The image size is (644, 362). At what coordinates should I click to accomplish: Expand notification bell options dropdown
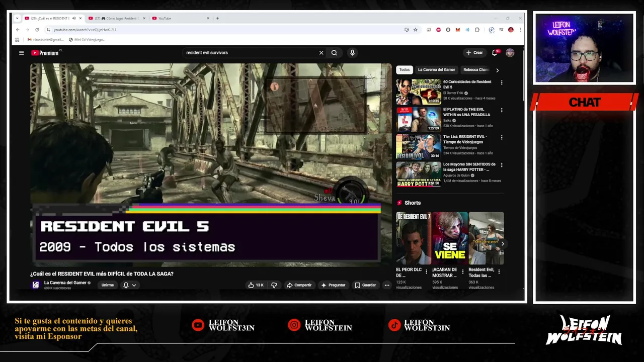pyautogui.click(x=134, y=285)
